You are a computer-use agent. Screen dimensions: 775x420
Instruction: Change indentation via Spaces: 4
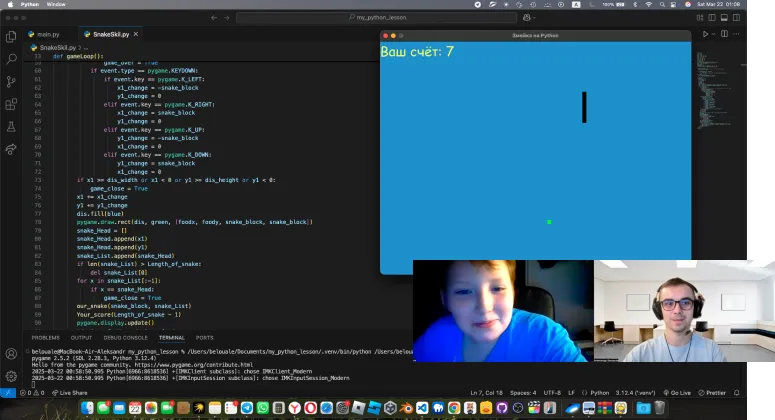click(x=523, y=393)
